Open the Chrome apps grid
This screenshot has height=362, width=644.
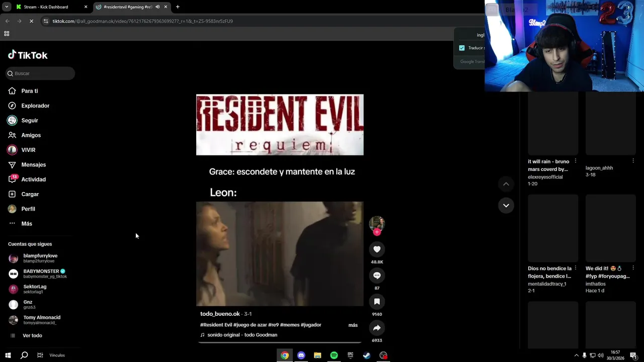[x=7, y=34]
